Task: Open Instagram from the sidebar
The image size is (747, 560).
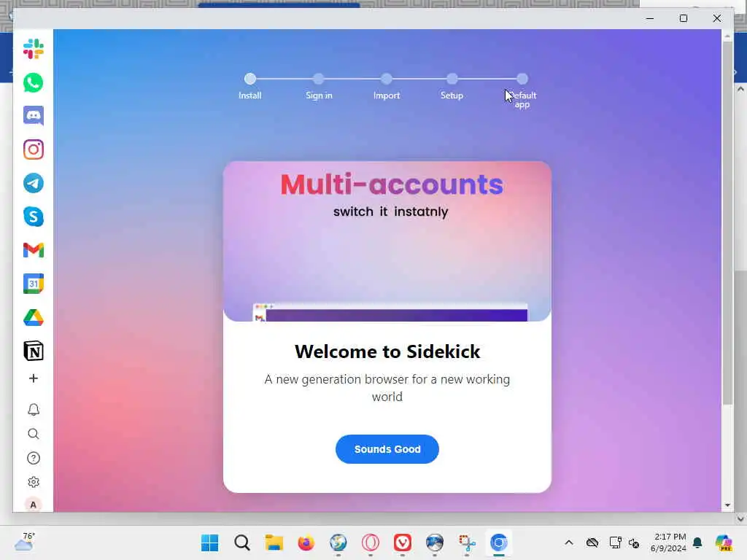Action: point(34,149)
